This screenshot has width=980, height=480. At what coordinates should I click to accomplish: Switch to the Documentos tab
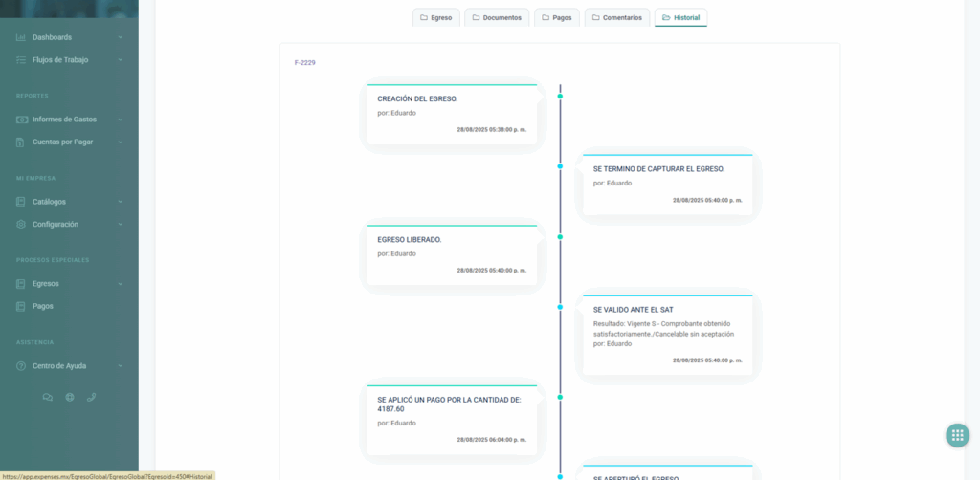pos(496,17)
